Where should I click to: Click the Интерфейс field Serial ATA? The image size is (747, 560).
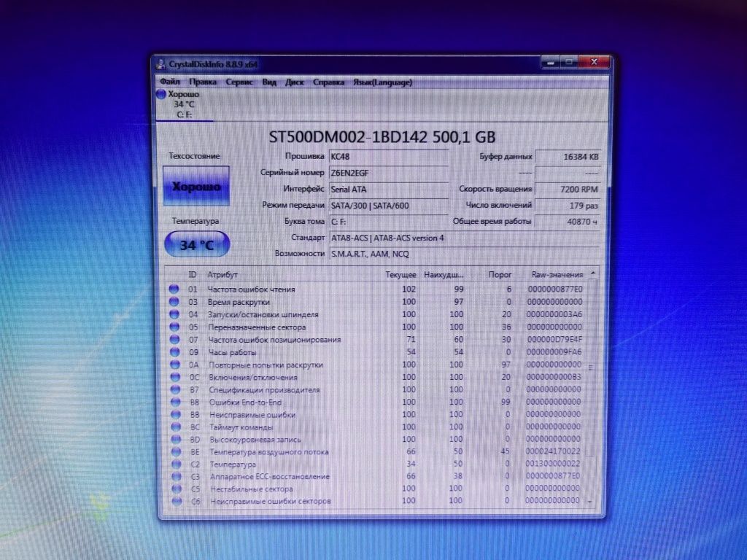(388, 189)
